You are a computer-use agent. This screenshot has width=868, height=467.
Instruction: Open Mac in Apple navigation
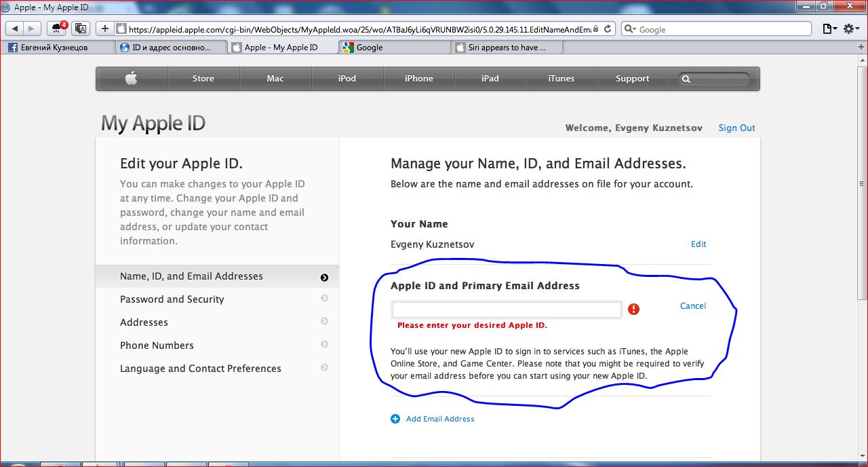275,79
